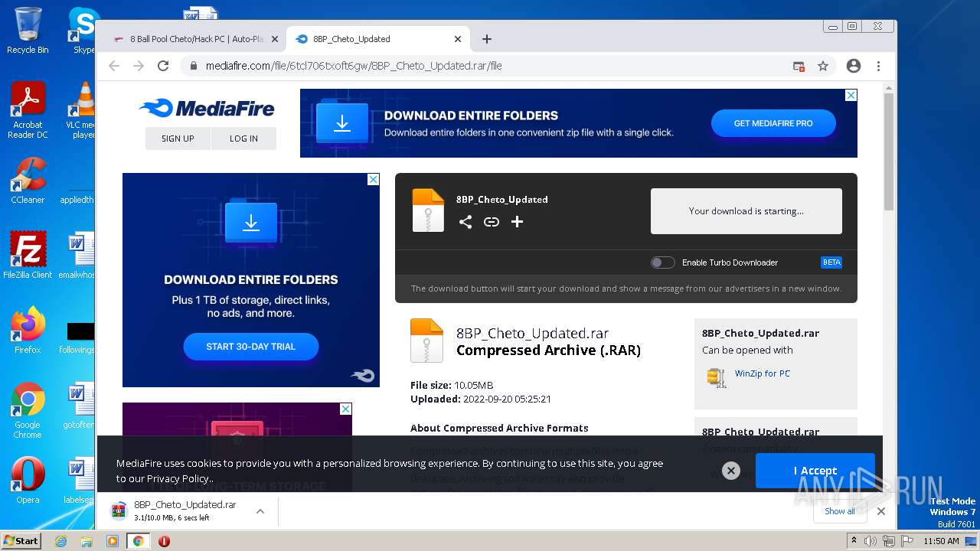980x551 pixels.
Task: Click Show all downloads
Action: [840, 511]
